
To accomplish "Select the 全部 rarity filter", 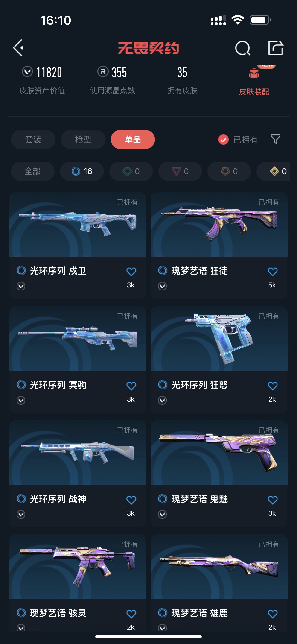I will 32,171.
